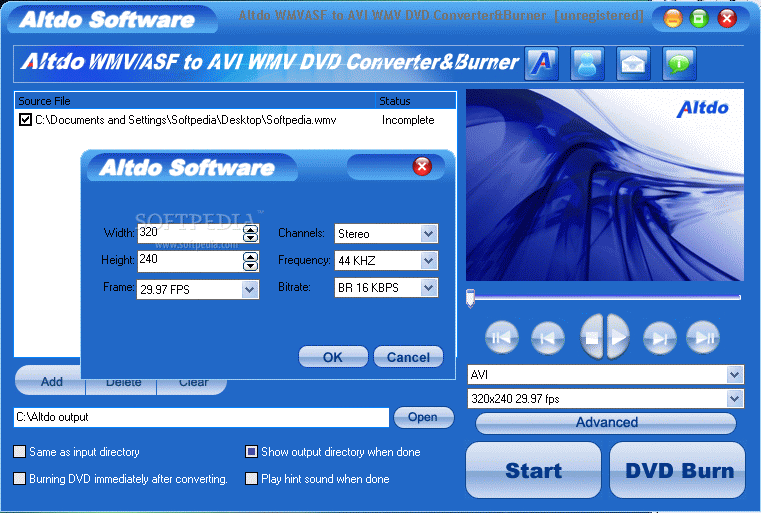Toggle checkbox for Softpedia.wmv source file
The height and width of the screenshot is (513, 761).
click(x=25, y=119)
